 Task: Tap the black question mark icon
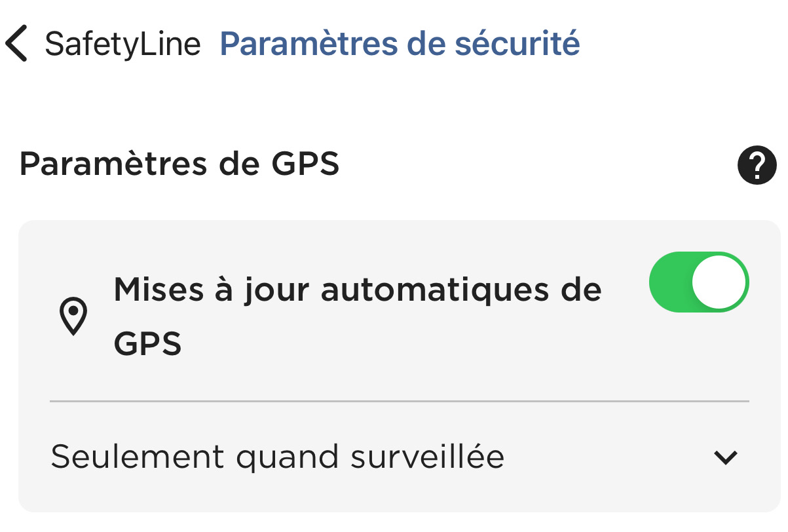(x=757, y=165)
